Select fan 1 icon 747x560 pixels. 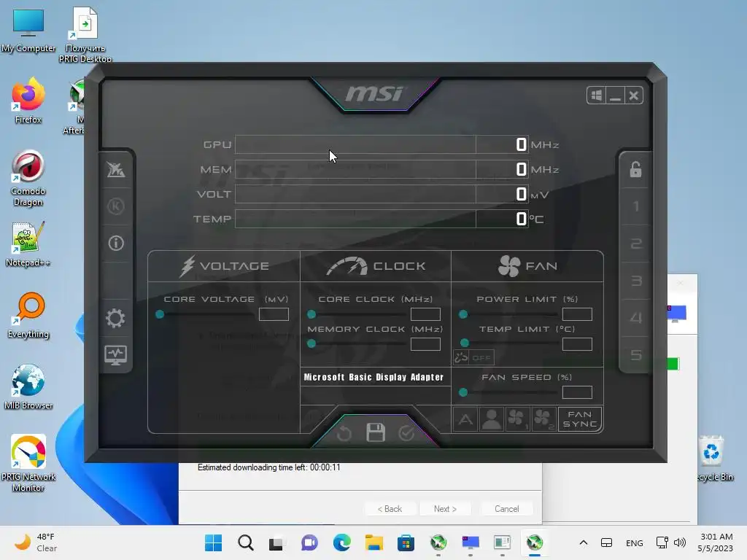tap(517, 419)
